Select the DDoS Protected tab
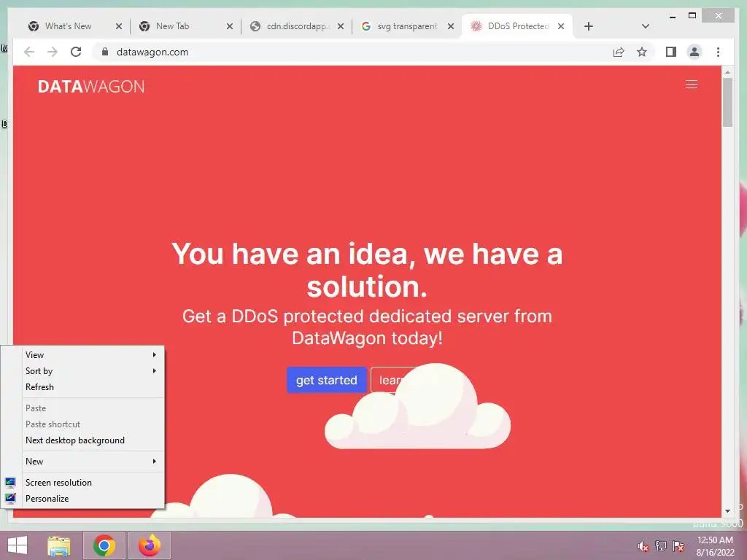Screen dimensions: 747x560 click(517, 26)
